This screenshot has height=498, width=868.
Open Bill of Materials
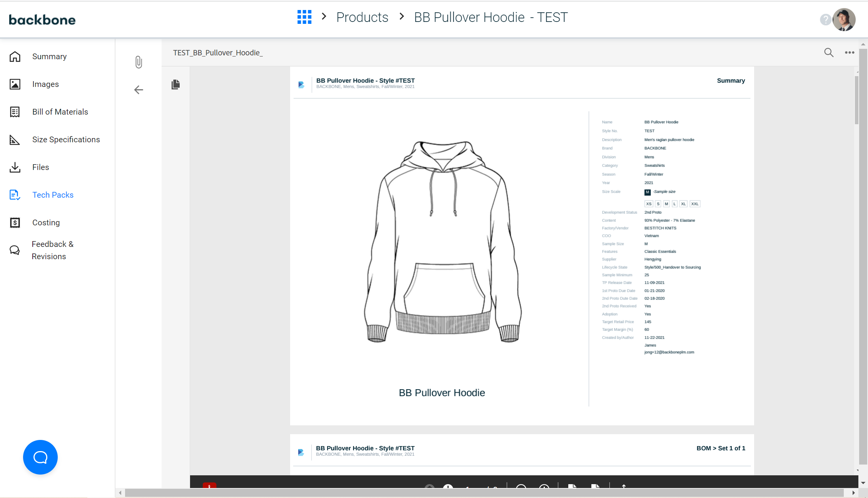point(60,112)
